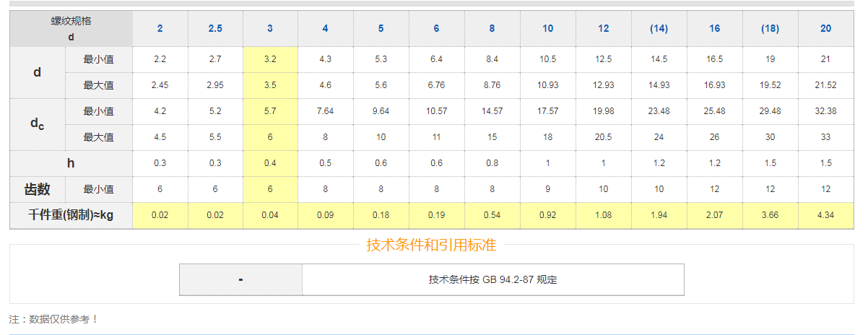Select cell value 19.52
The height and width of the screenshot is (335, 868).
770,85
